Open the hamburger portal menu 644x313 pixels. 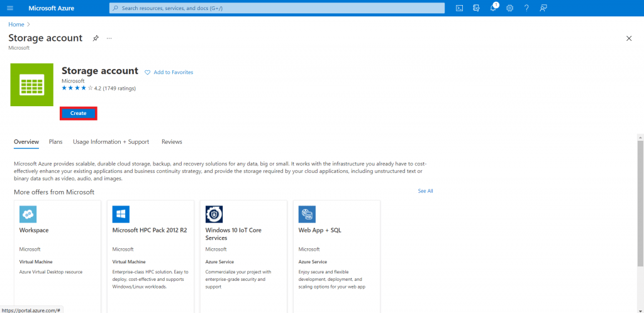[x=9, y=8]
